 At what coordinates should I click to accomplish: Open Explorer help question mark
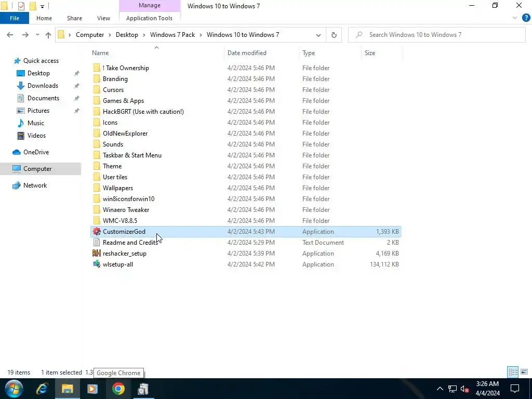click(526, 18)
